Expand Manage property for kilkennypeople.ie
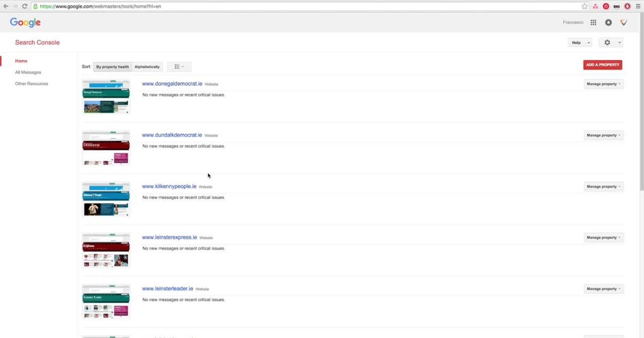The height and width of the screenshot is (338, 644). pos(604,187)
